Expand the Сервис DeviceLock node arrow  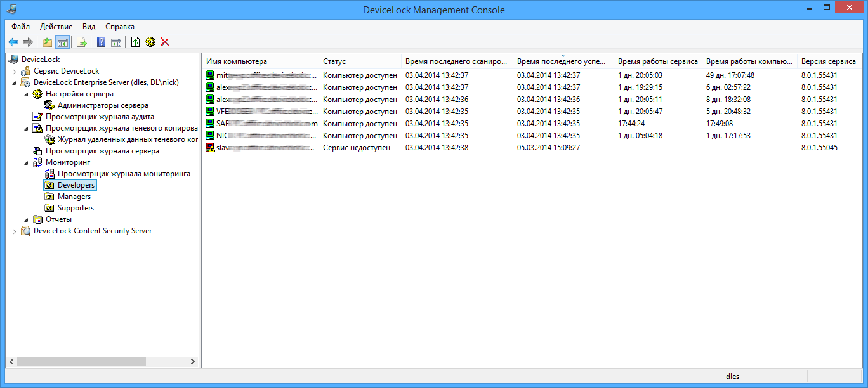coord(14,71)
